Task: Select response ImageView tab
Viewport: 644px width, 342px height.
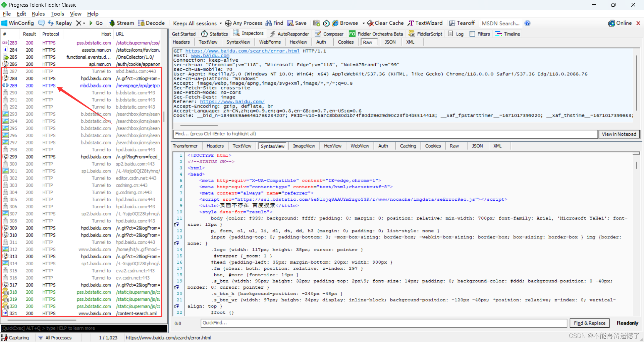Action: [x=304, y=146]
